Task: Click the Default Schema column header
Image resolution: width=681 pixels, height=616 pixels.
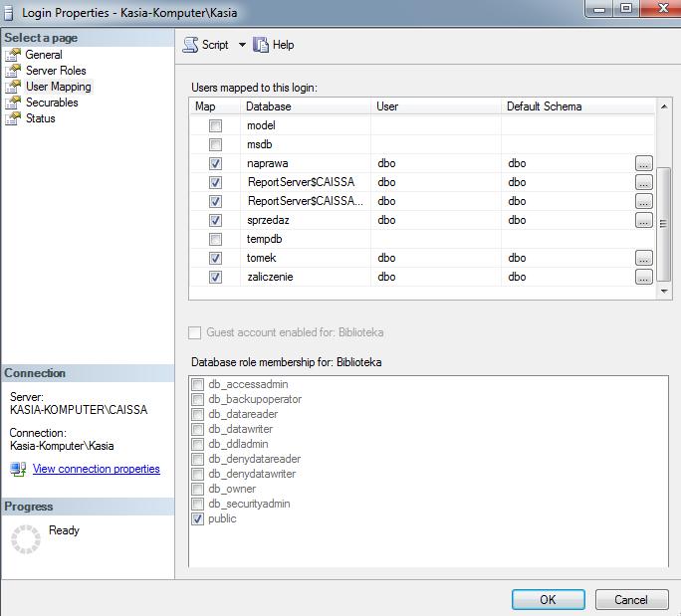Action: (577, 106)
